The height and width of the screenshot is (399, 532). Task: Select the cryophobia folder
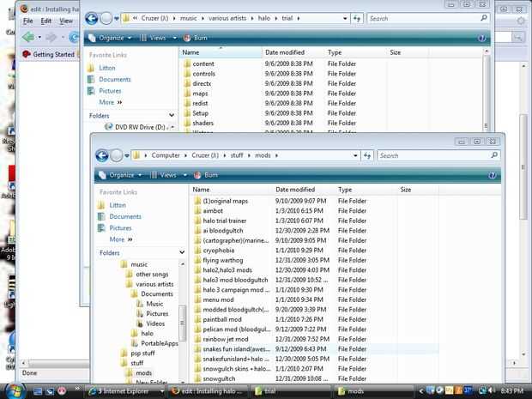point(219,251)
